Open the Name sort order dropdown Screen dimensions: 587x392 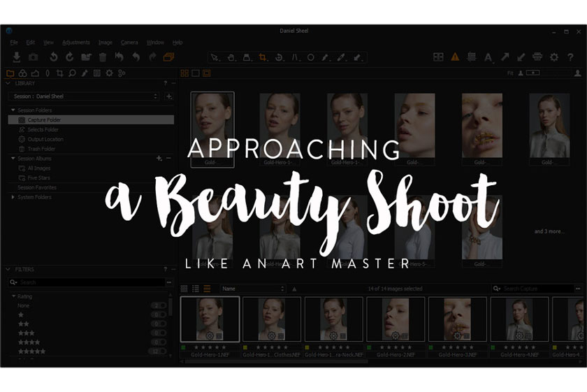(252, 289)
